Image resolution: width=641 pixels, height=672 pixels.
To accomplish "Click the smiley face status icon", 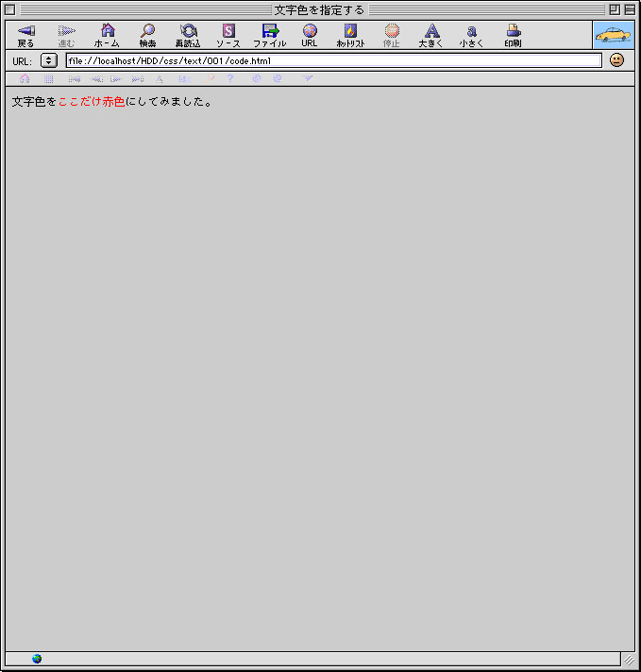I will (x=616, y=60).
